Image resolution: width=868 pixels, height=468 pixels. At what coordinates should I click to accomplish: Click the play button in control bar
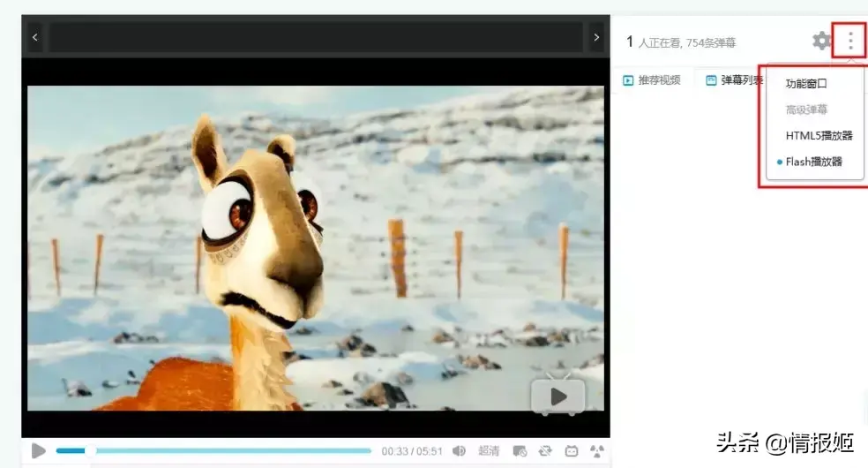coord(38,451)
